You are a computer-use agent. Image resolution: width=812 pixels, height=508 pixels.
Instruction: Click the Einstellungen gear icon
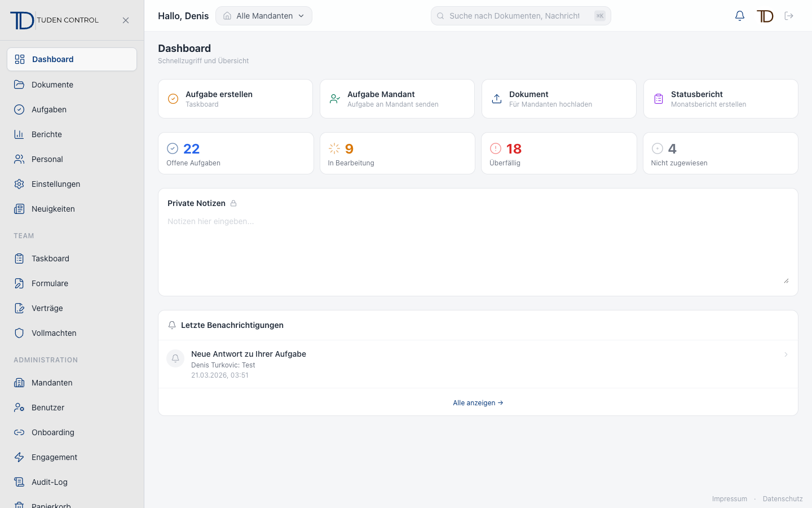coord(19,184)
